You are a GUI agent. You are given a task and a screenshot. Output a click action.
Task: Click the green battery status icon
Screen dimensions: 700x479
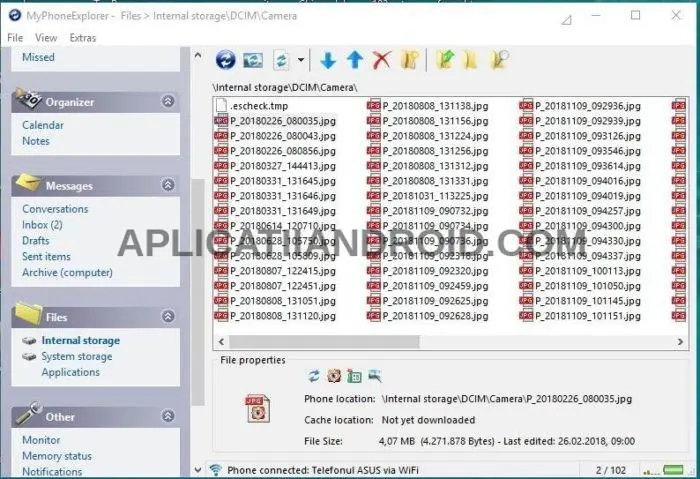tap(673, 470)
